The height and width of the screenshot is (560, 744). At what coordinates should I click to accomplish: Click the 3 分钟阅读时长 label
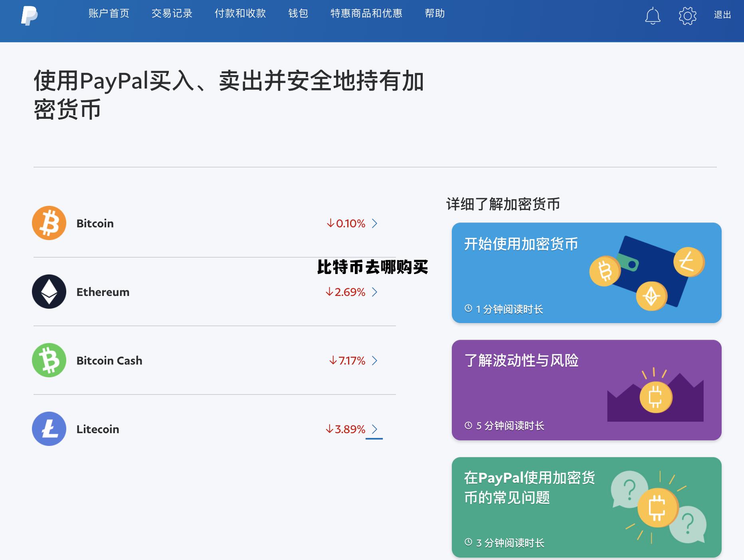click(x=511, y=543)
